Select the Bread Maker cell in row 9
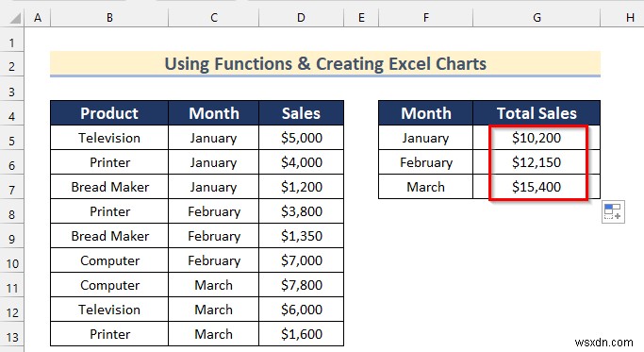The width and height of the screenshot is (644, 352). [x=109, y=236]
